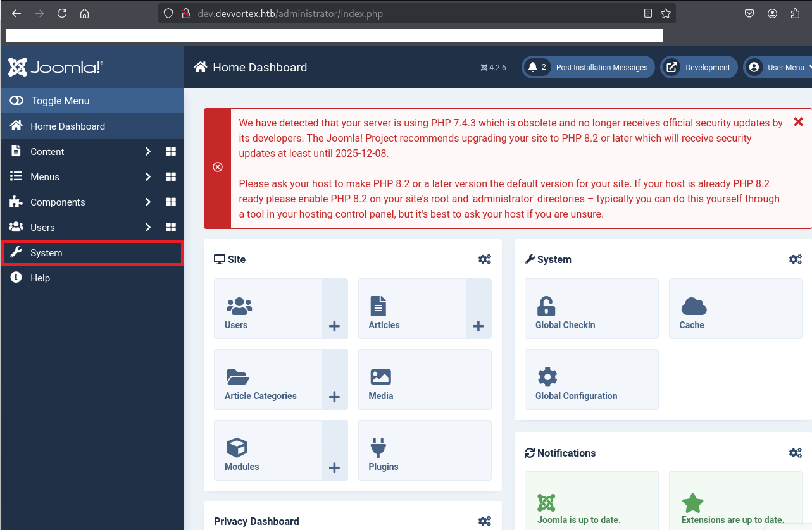Open Post Installation Messages button
812x530 pixels.
pyautogui.click(x=588, y=68)
